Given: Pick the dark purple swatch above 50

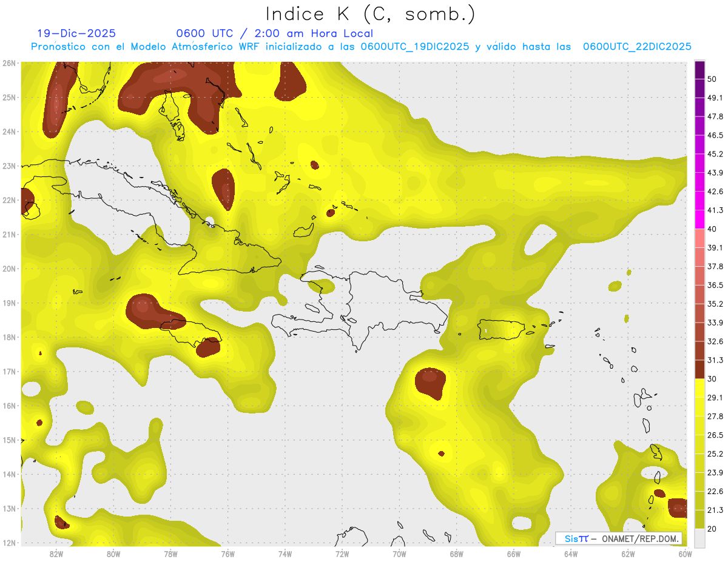Looking at the screenshot, I should (699, 70).
